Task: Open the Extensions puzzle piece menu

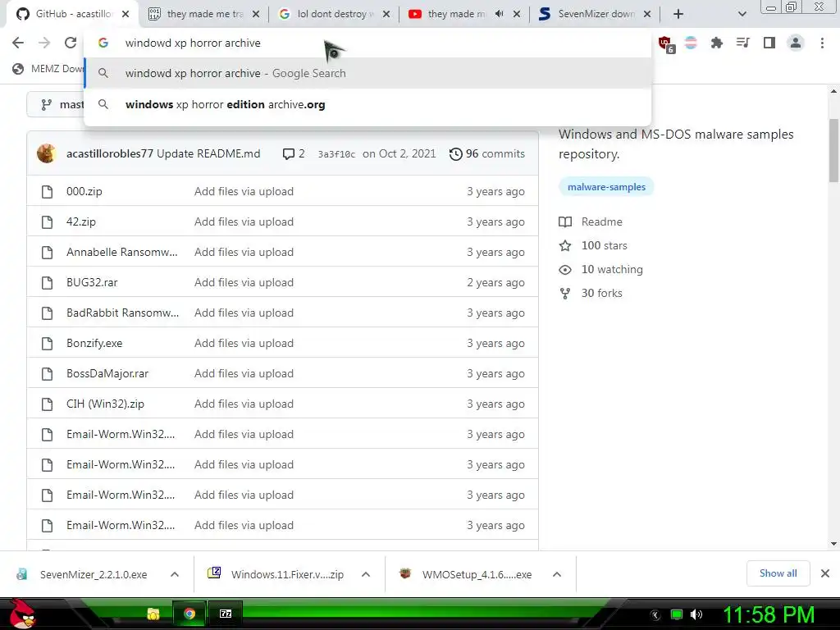Action: [x=716, y=43]
